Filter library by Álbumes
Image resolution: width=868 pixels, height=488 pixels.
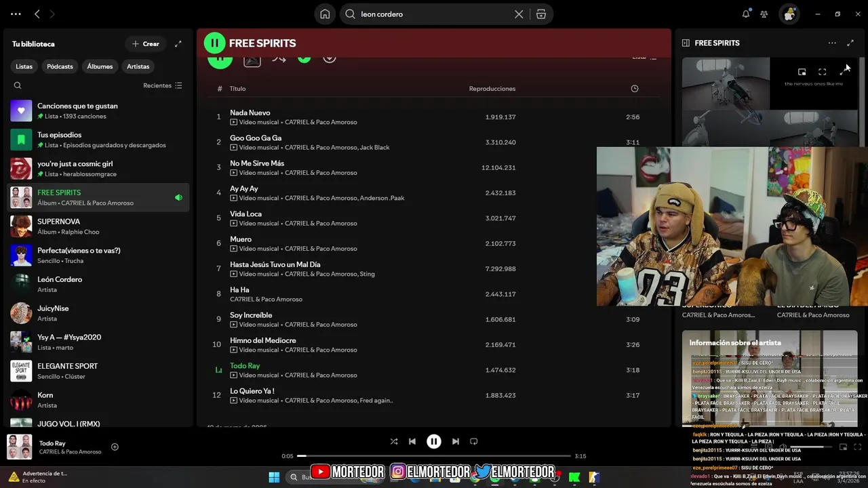100,66
